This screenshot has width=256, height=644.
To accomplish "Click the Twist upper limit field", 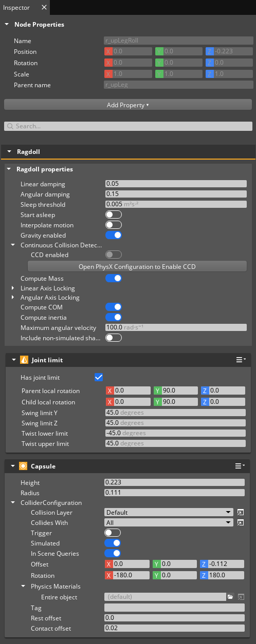I will [x=175, y=443].
